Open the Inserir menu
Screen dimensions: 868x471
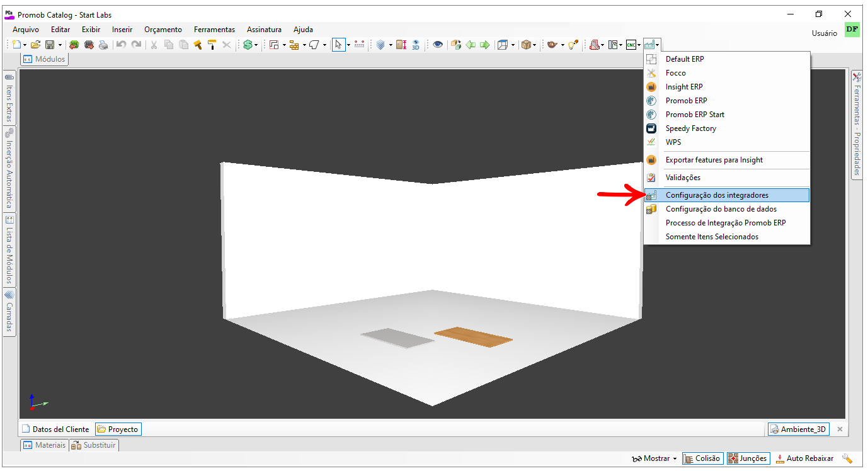pyautogui.click(x=122, y=30)
